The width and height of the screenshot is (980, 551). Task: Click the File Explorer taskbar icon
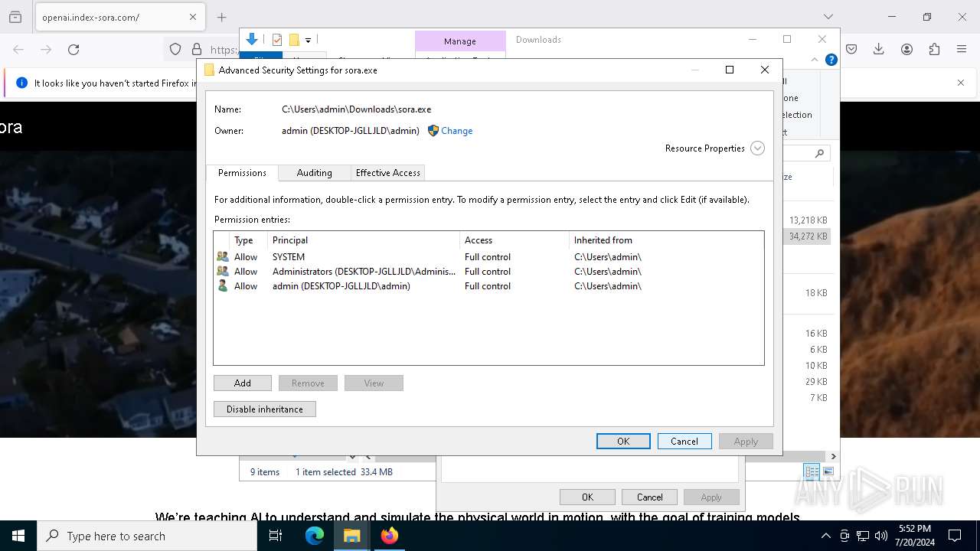[352, 536]
